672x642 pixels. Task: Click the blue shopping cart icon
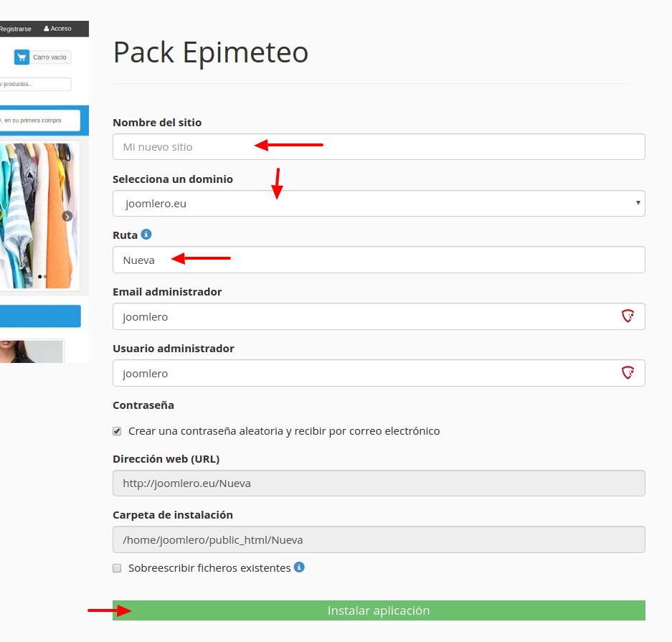[22, 57]
